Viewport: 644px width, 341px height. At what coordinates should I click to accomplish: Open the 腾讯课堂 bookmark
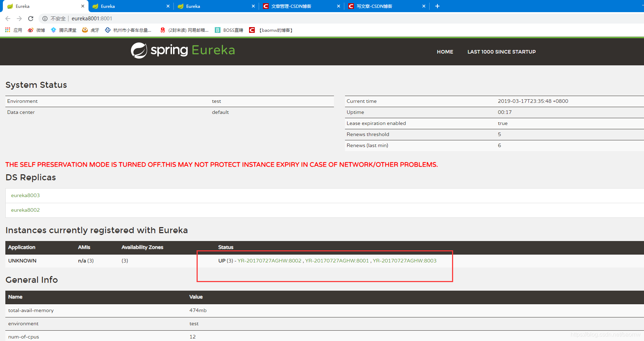pos(64,30)
